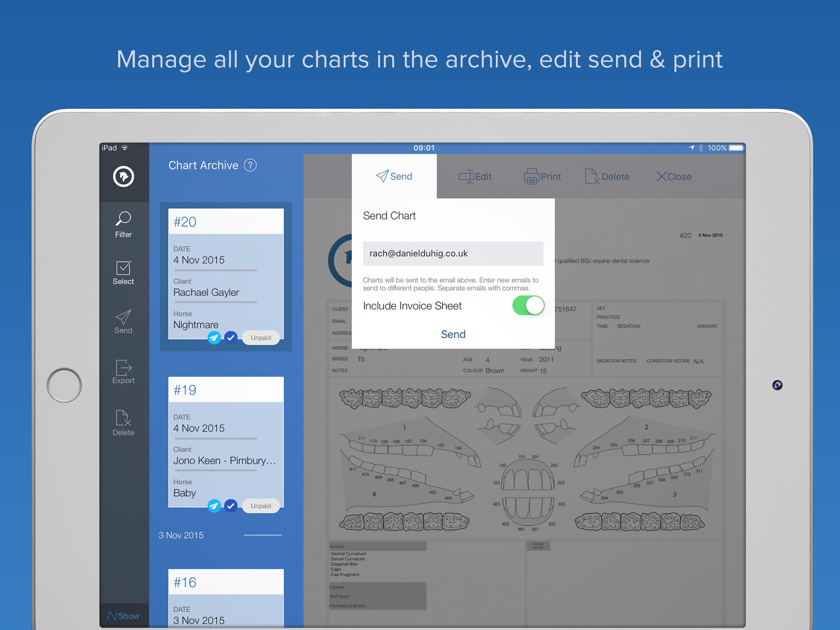Switch to the Send tab in dialog
The height and width of the screenshot is (630, 840).
[393, 176]
